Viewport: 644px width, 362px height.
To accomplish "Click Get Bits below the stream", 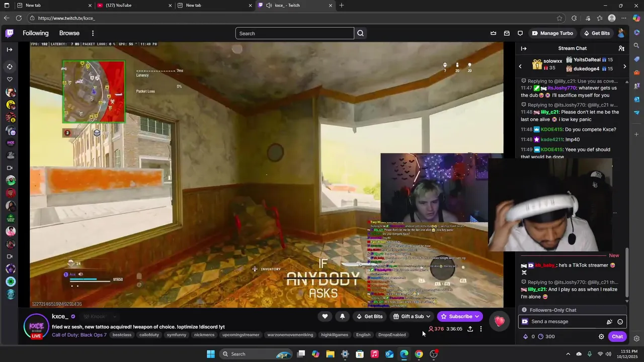I will coord(370,316).
